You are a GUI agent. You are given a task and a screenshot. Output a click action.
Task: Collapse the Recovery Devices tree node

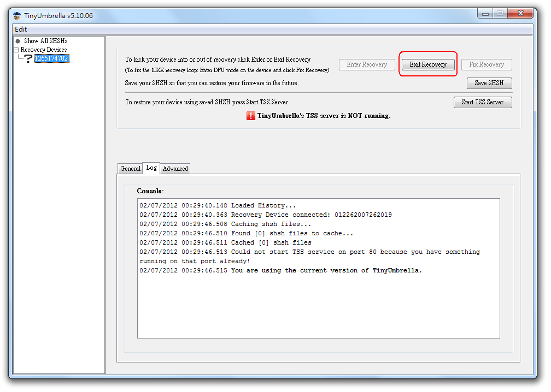[x=16, y=50]
